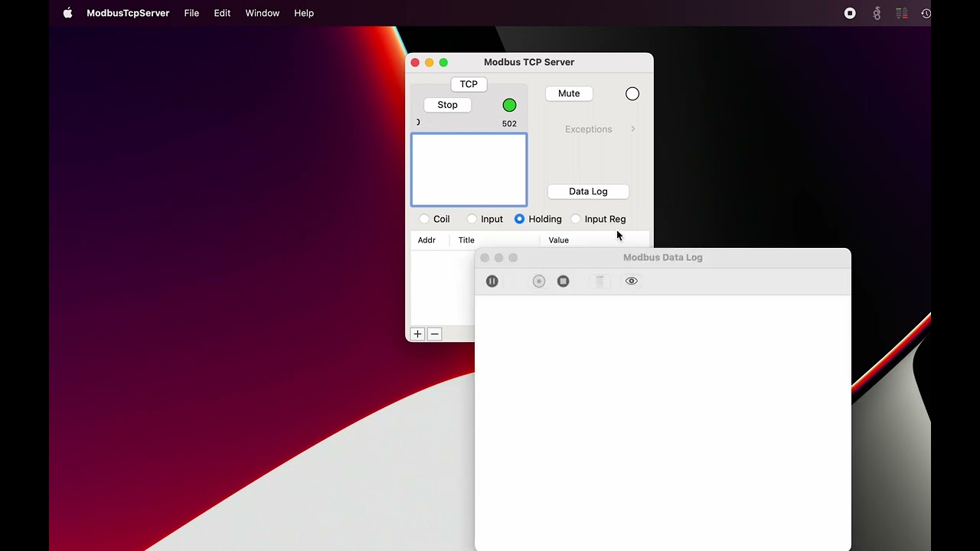Screen dimensions: 980x551
Task: Open the File menu
Action: pos(191,13)
